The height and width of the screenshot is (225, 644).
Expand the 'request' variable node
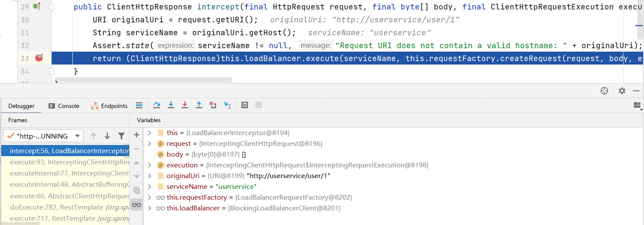149,143
